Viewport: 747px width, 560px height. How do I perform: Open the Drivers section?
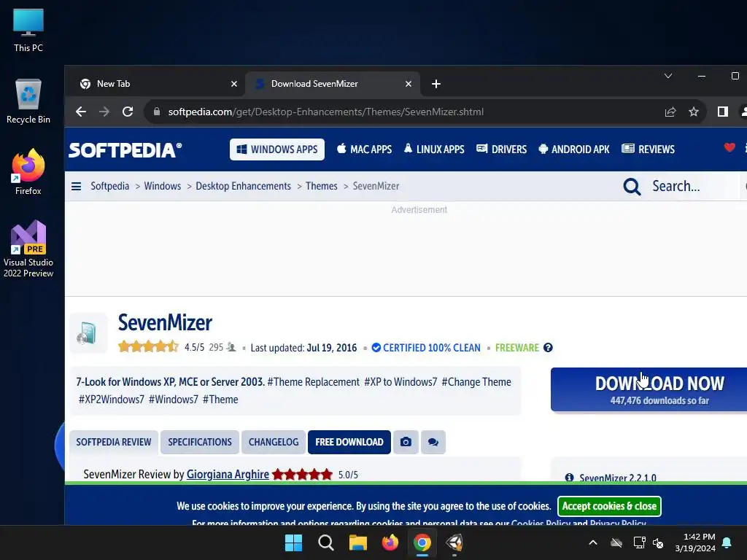coord(502,149)
